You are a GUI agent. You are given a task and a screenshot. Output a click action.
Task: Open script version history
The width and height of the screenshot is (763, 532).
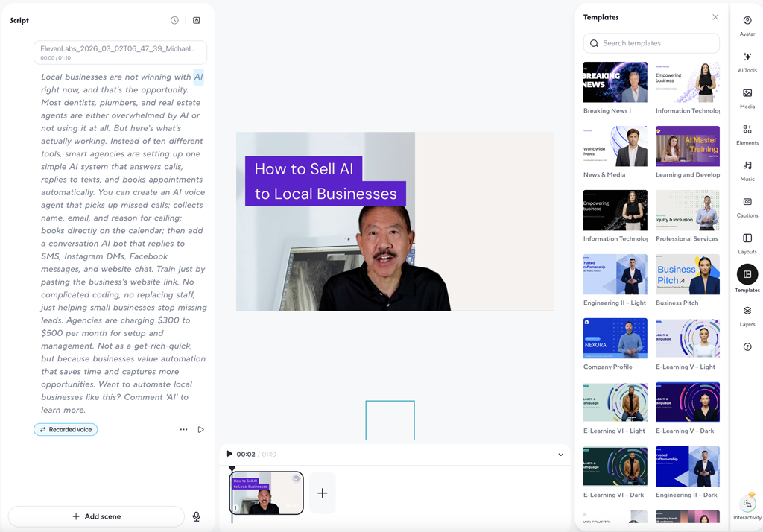(x=175, y=20)
